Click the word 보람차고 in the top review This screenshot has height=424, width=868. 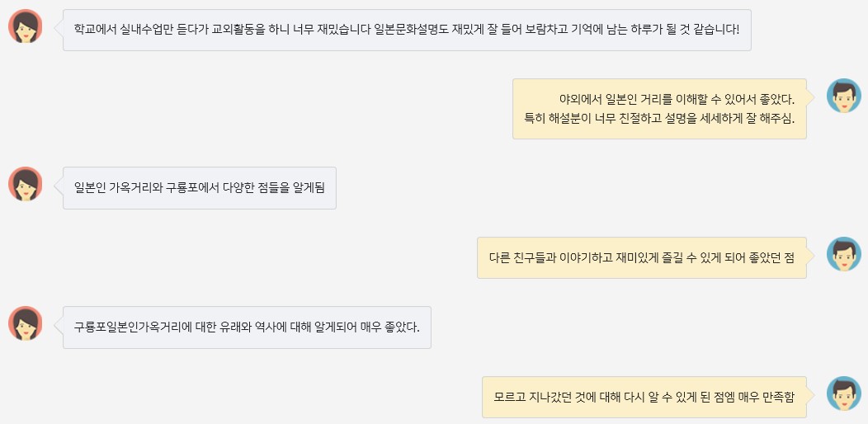(x=546, y=30)
